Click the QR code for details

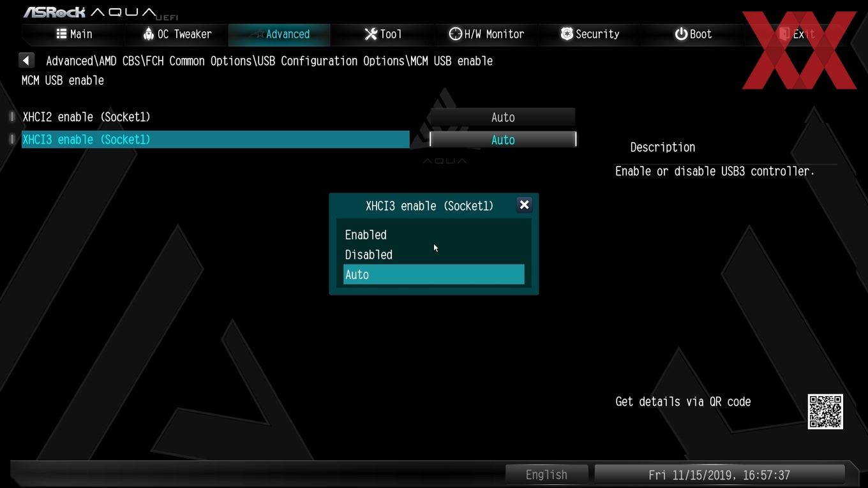825,411
